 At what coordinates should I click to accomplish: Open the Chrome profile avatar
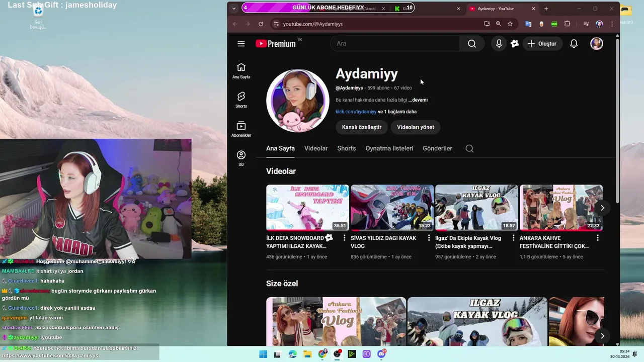[599, 24]
